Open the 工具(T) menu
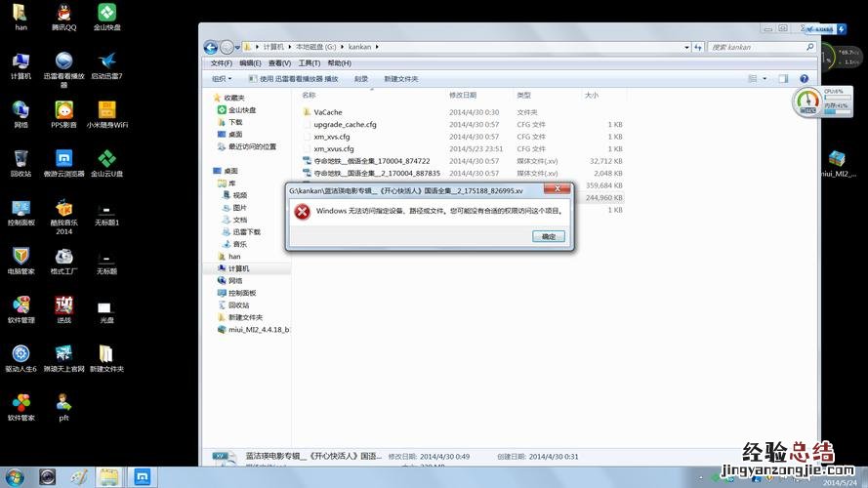This screenshot has height=488, width=868. (x=309, y=63)
